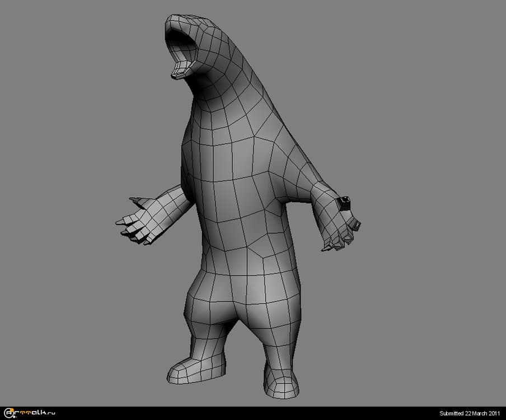
Task: Click the circular emblem in Arttalk logo
Action: [8, 413]
